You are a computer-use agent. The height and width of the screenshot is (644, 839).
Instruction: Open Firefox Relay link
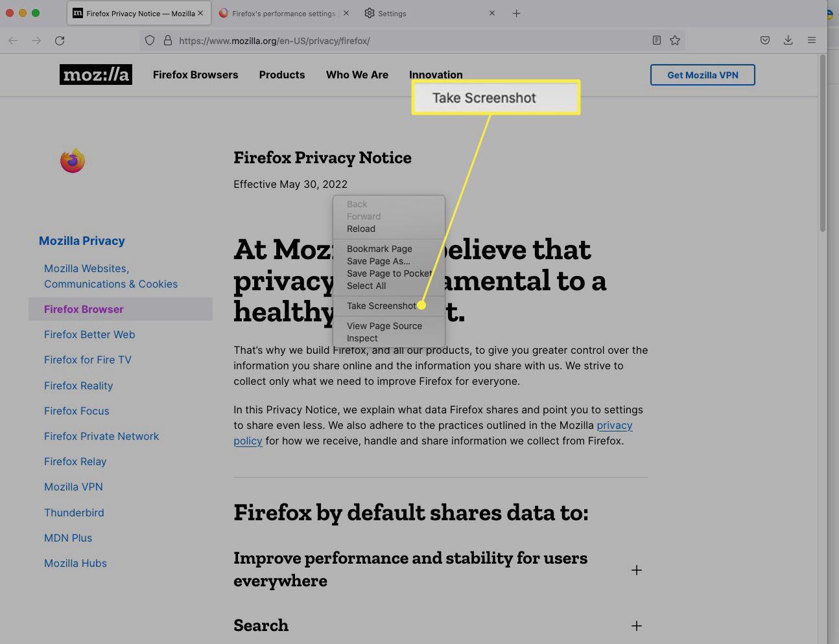[x=75, y=461]
